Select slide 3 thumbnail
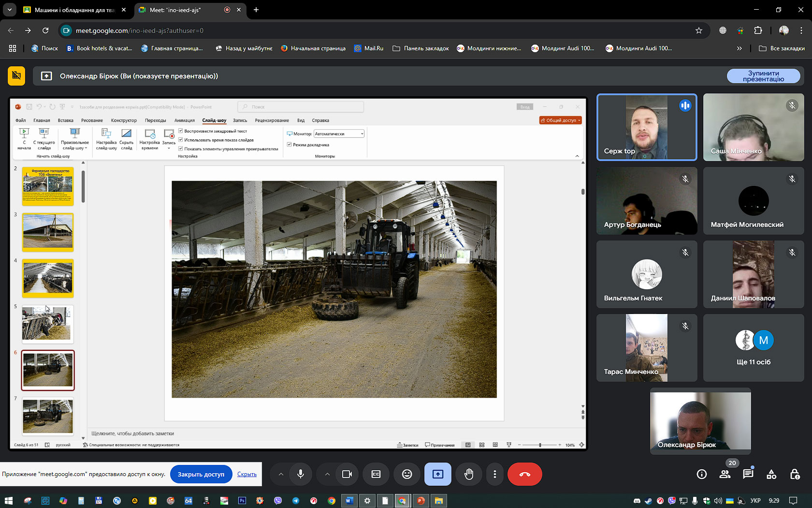This screenshot has height=508, width=812. [x=48, y=232]
